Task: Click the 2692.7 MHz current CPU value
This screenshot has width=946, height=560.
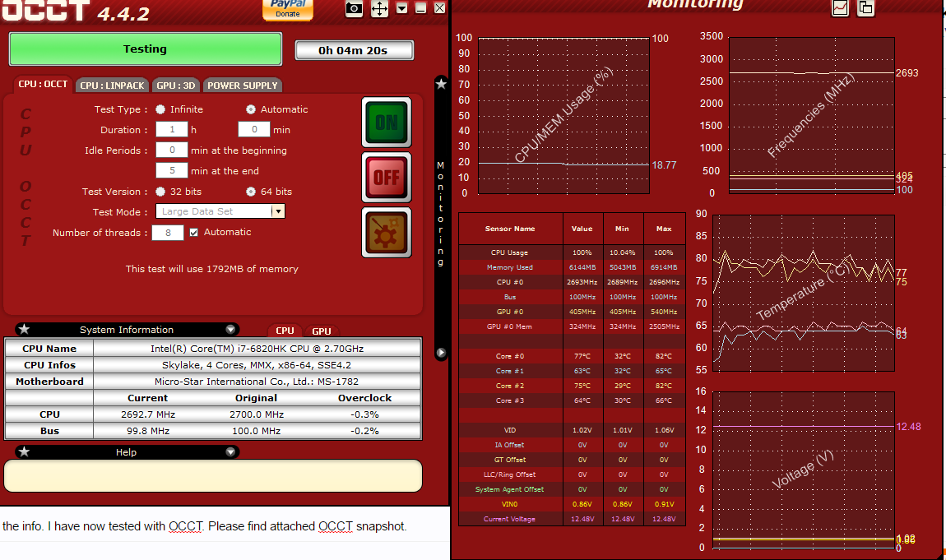Action: click(x=148, y=414)
